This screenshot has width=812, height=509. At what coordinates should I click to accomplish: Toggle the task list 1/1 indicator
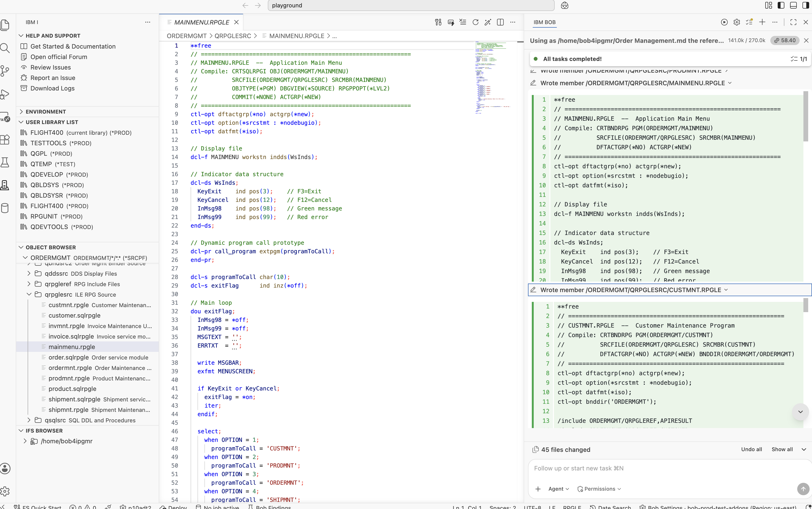[798, 59]
